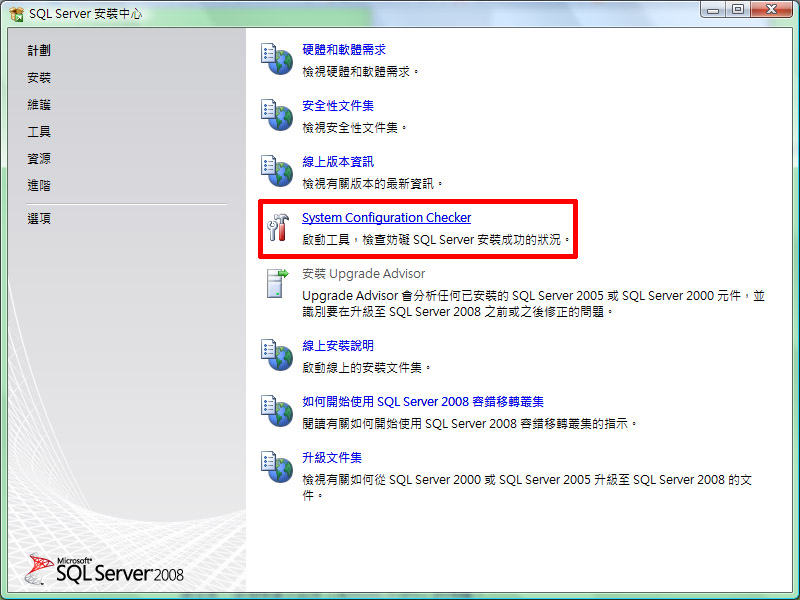The height and width of the screenshot is (600, 800).
Task: Select 安裝 in the left sidebar
Action: click(x=39, y=78)
